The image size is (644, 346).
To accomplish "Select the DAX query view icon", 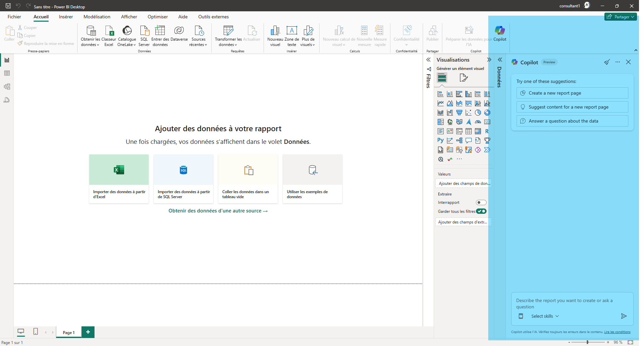I will (7, 100).
